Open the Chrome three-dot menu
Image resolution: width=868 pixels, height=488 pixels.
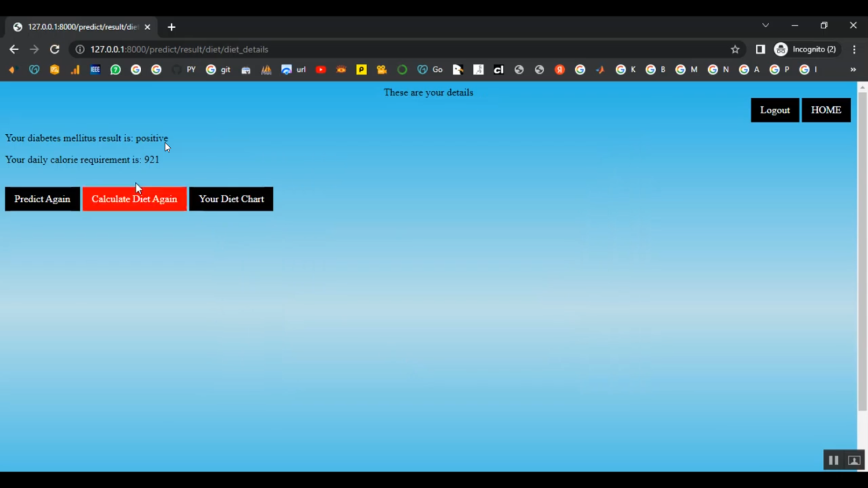(854, 50)
